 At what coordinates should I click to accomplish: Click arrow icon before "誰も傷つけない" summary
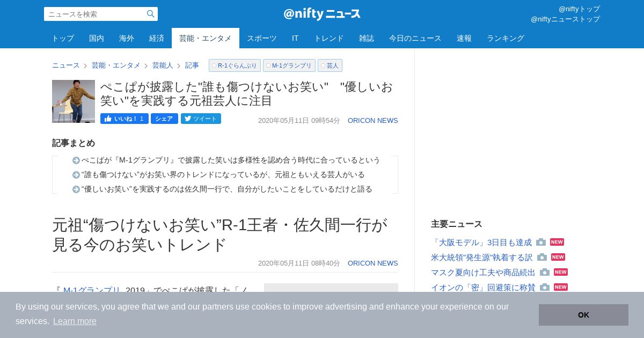[76, 175]
